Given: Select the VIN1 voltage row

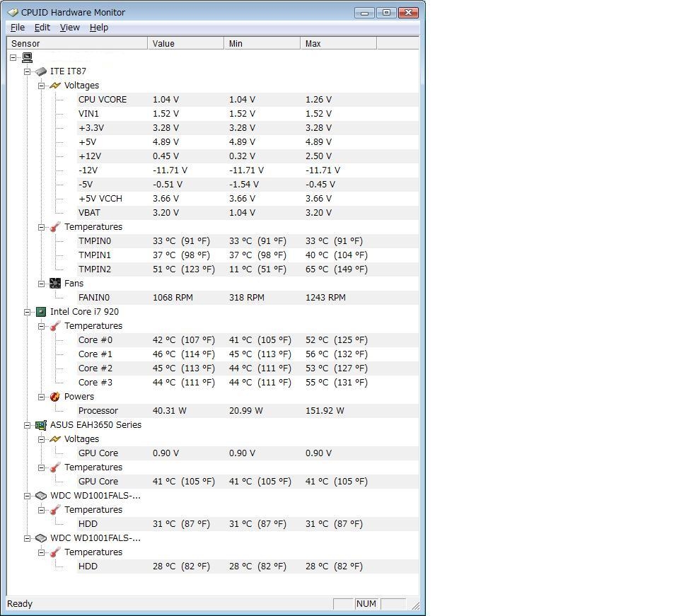Looking at the screenshot, I should (x=248, y=114).
